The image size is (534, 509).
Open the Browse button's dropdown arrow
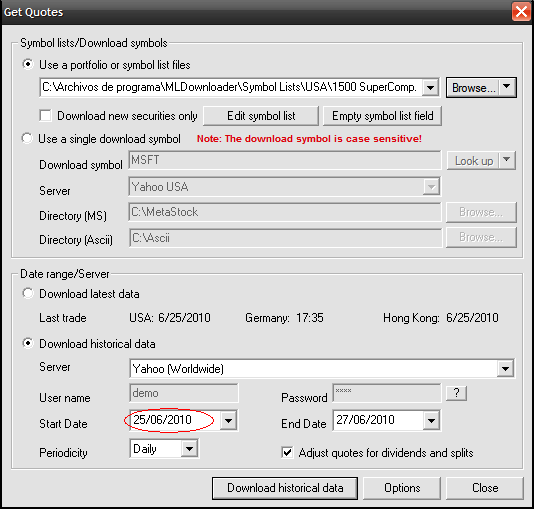507,88
